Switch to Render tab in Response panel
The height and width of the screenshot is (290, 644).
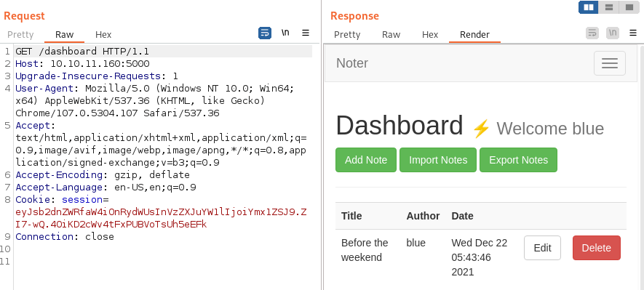point(474,35)
